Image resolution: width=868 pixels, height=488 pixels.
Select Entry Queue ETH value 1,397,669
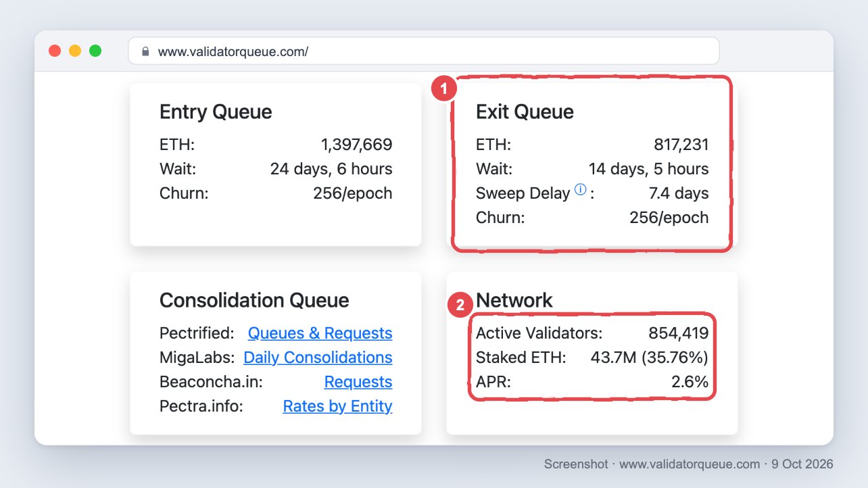(356, 145)
